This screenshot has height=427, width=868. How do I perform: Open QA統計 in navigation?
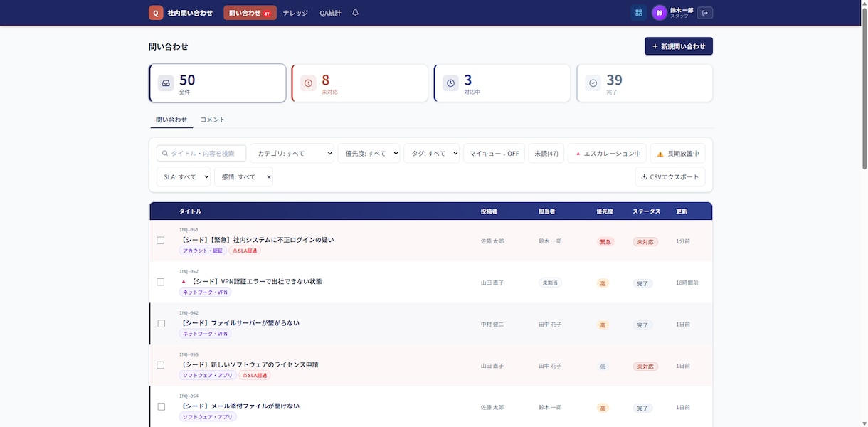(330, 13)
